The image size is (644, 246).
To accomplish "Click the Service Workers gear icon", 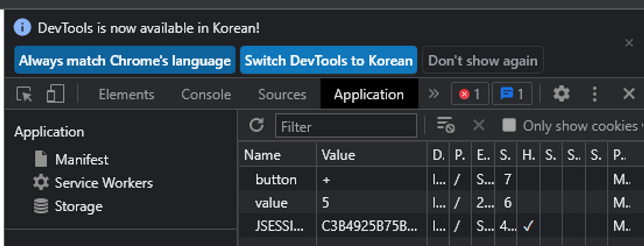I will tap(41, 182).
